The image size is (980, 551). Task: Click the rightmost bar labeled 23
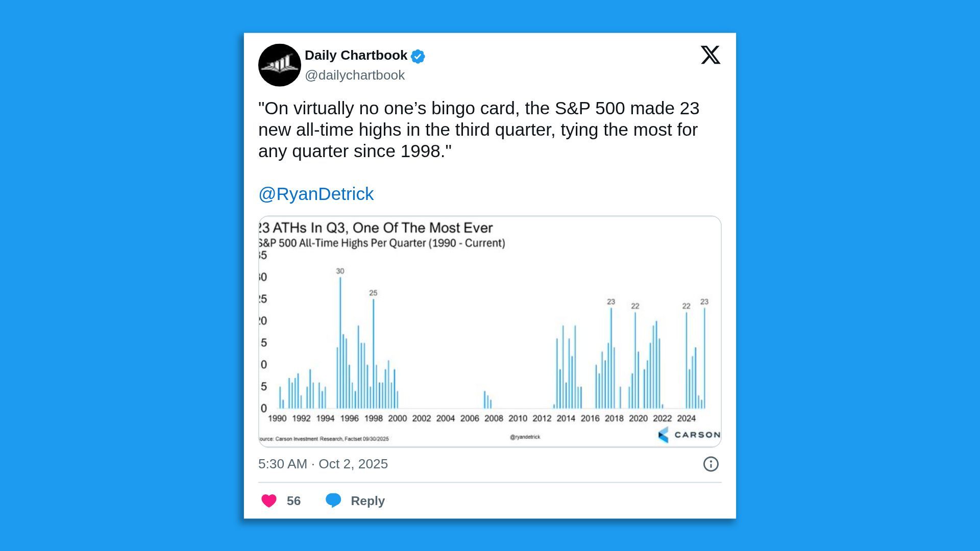point(705,357)
